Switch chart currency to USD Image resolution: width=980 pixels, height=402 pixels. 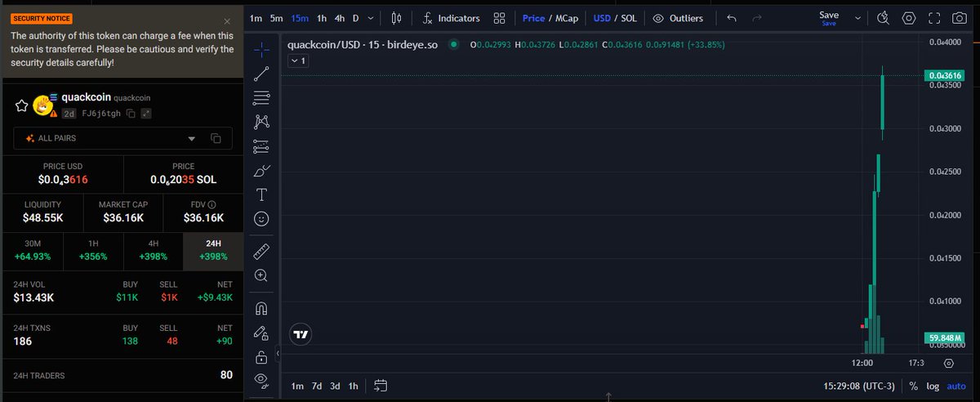coord(602,18)
